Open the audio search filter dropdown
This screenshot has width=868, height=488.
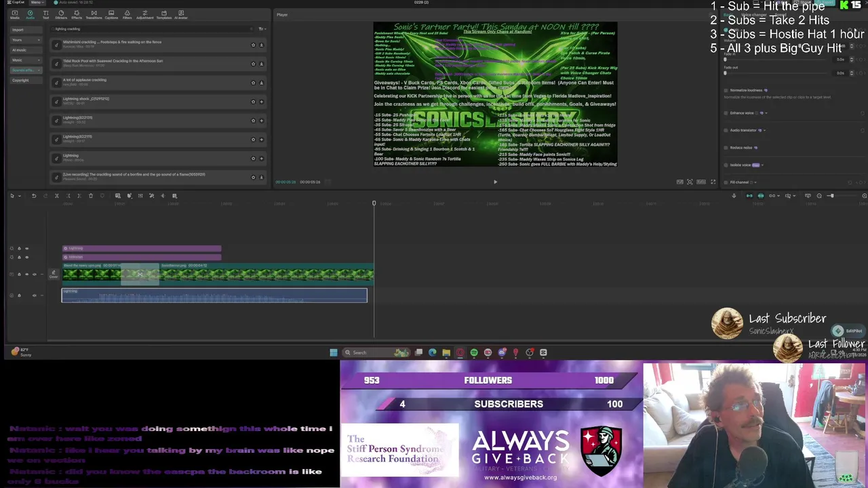click(x=261, y=29)
